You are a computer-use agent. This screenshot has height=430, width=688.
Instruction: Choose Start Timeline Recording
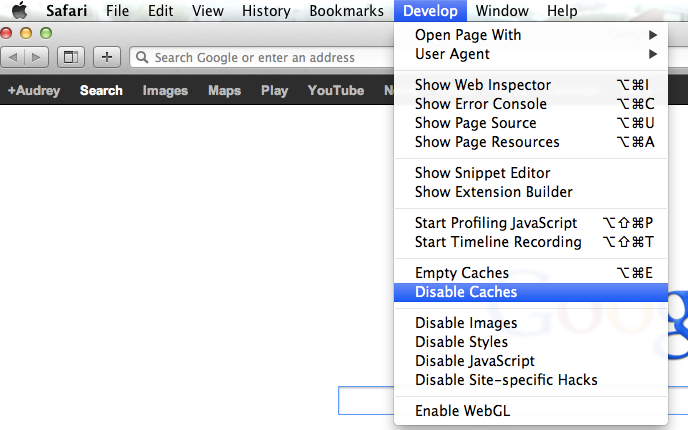tap(531, 242)
